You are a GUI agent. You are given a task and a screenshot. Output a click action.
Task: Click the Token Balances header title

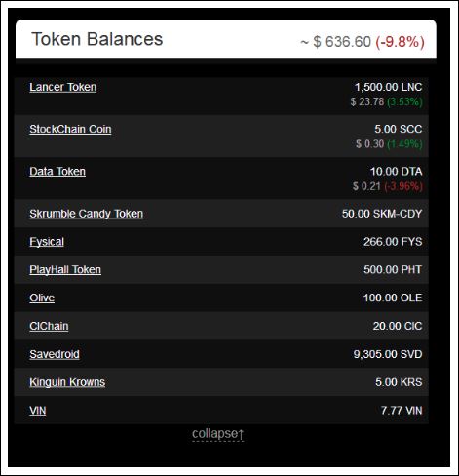pos(96,39)
